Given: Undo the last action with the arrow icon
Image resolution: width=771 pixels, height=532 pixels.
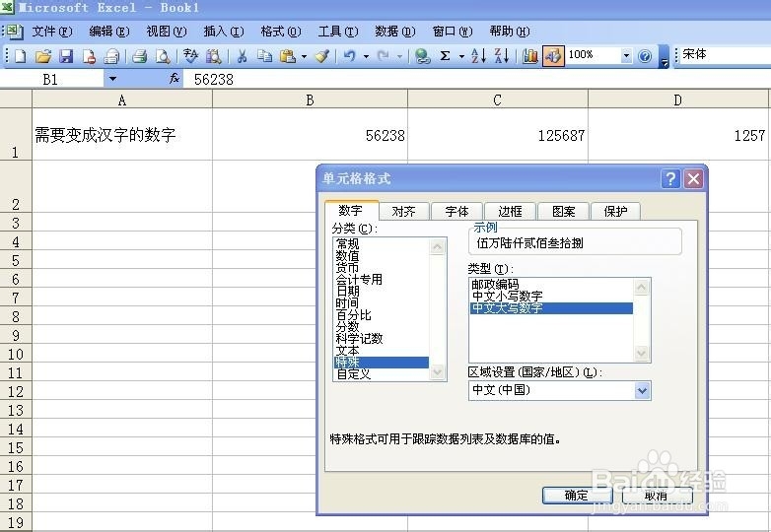Looking at the screenshot, I should pyautogui.click(x=350, y=56).
